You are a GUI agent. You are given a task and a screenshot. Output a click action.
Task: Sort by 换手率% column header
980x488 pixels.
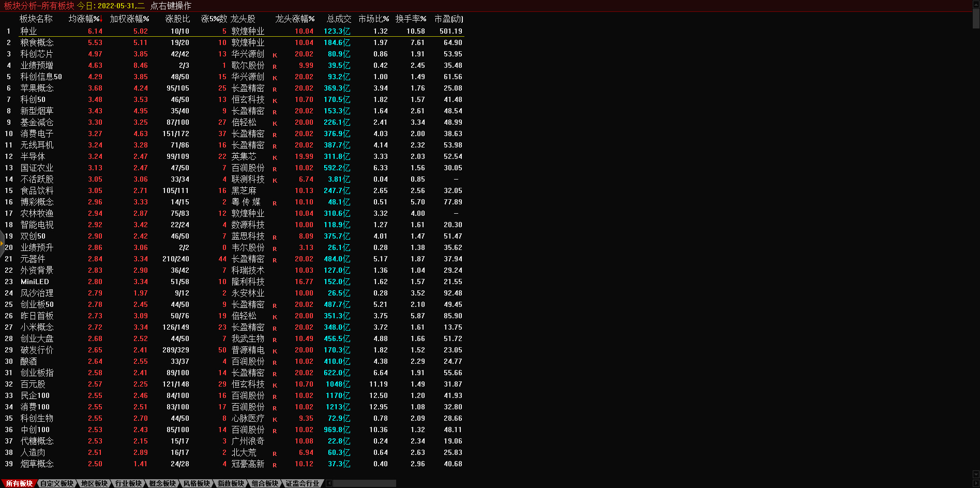point(411,19)
